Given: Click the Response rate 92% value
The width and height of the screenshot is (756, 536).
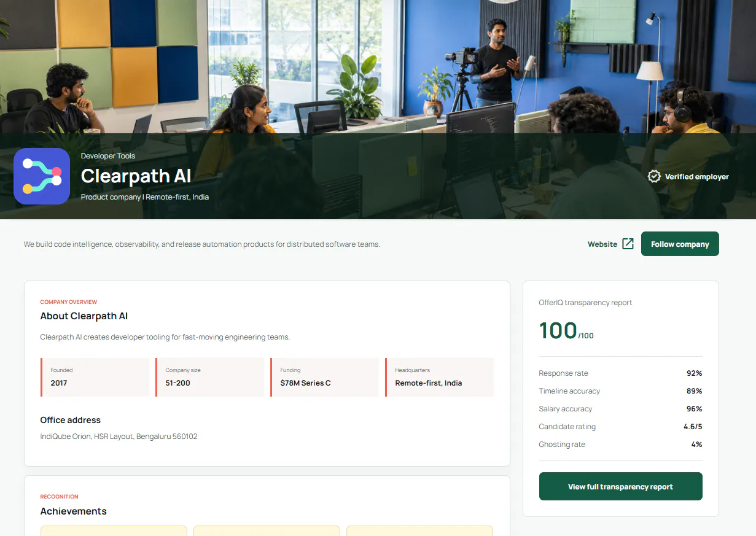Looking at the screenshot, I should (x=694, y=373).
